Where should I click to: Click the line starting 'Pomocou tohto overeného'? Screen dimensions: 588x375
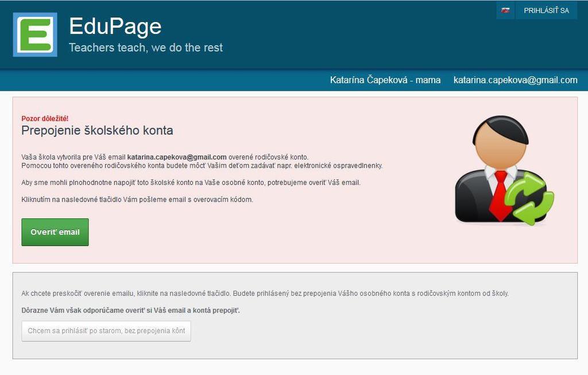(202, 166)
